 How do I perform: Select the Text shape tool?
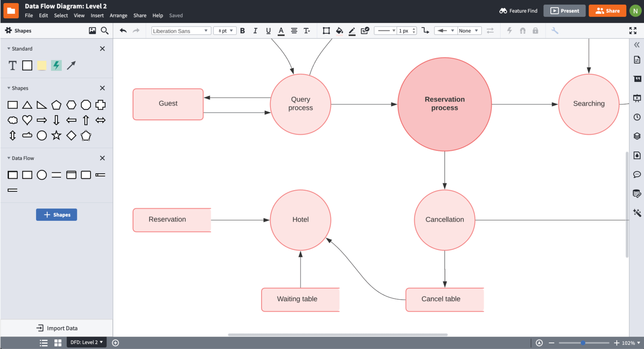[12, 65]
